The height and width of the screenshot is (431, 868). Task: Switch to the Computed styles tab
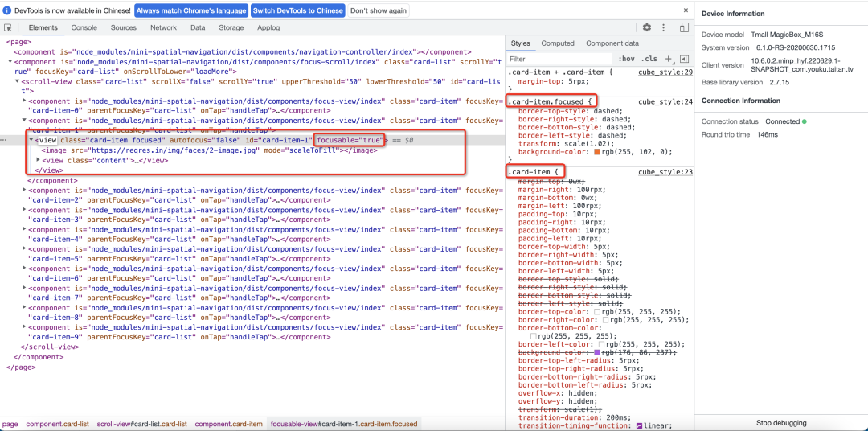558,43
